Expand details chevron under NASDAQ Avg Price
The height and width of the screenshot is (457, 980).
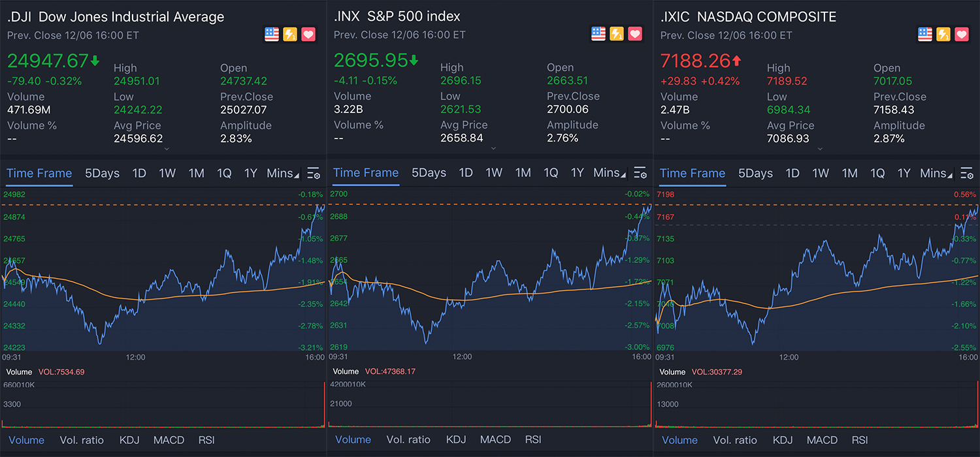point(820,149)
